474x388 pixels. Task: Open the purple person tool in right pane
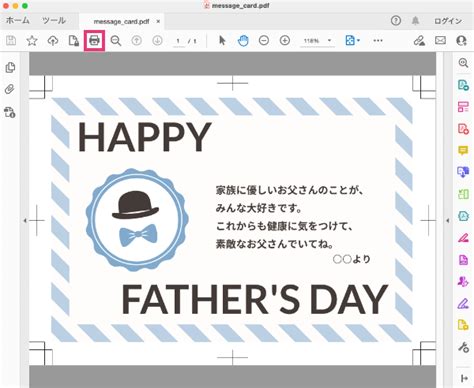coord(463,281)
